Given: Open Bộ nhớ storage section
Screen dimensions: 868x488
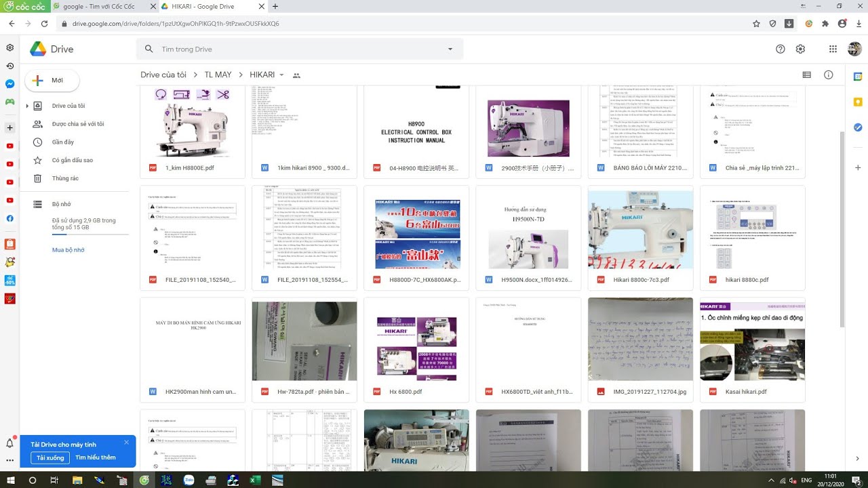Looking at the screenshot, I should tap(52, 204).
